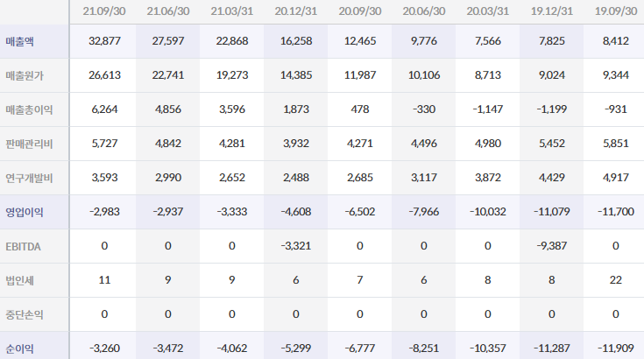The image size is (644, 359).
Task: Select operating profit value -10,032
Action: click(488, 212)
